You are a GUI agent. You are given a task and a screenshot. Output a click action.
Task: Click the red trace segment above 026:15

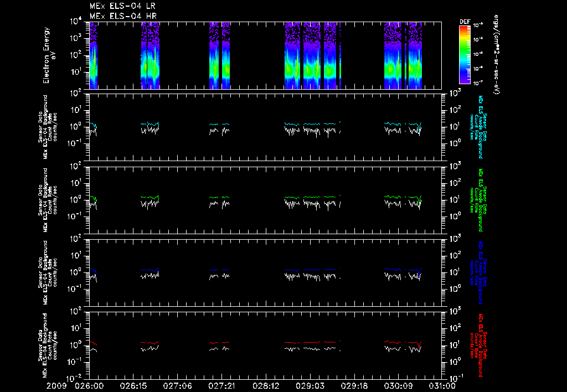150,343
